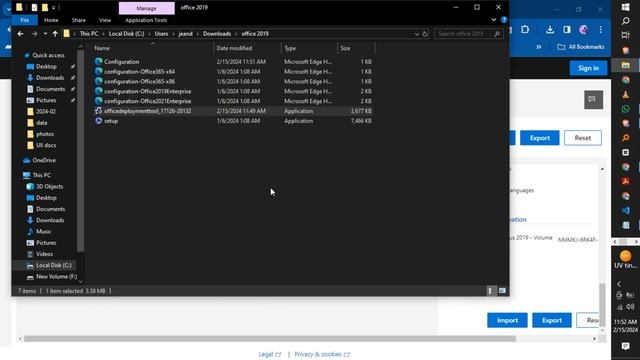The height and width of the screenshot is (360, 640).
Task: Click upper Export button in browser
Action: tap(540, 138)
